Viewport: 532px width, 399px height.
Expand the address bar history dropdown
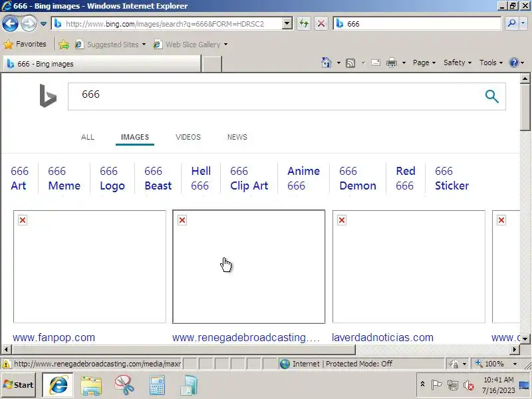pos(287,24)
